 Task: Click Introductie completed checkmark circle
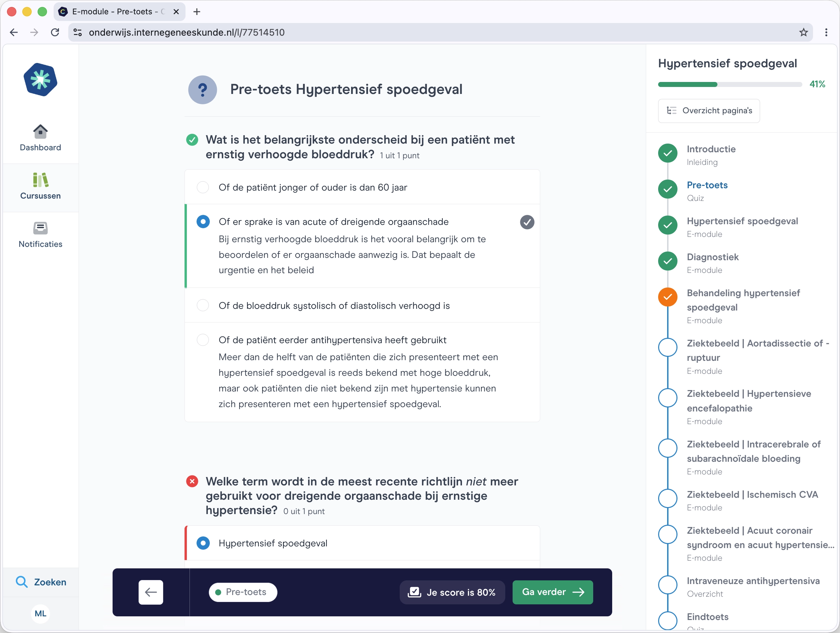(x=667, y=153)
